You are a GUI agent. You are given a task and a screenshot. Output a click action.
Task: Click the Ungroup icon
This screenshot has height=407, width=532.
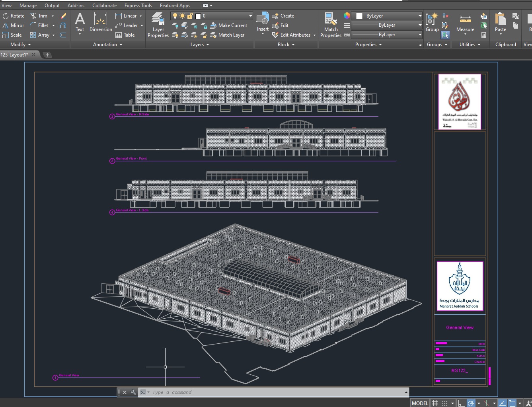(445, 16)
